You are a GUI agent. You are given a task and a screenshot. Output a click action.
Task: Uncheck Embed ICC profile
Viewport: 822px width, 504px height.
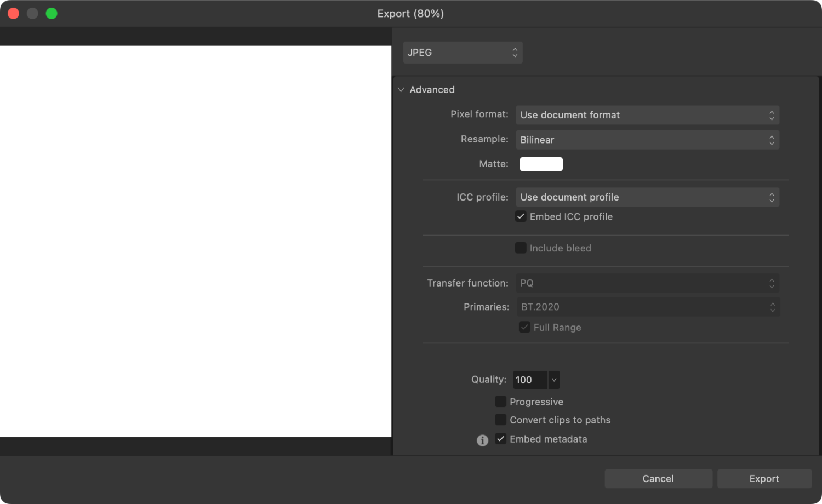(520, 216)
